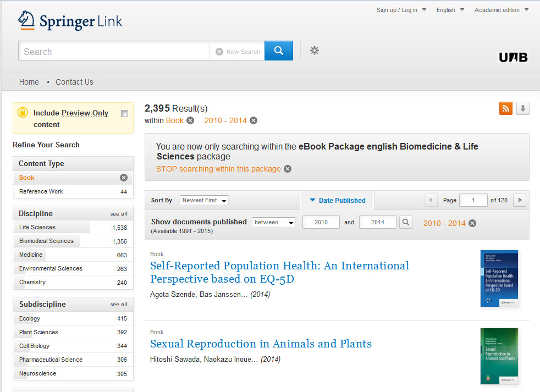Open the 'between' date condition dropdown
The image size is (540, 392).
(x=273, y=222)
